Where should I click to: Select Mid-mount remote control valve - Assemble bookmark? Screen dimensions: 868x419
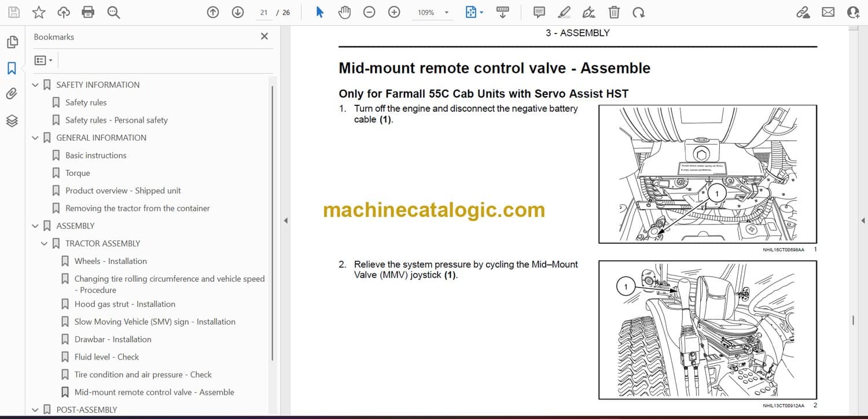tap(155, 392)
